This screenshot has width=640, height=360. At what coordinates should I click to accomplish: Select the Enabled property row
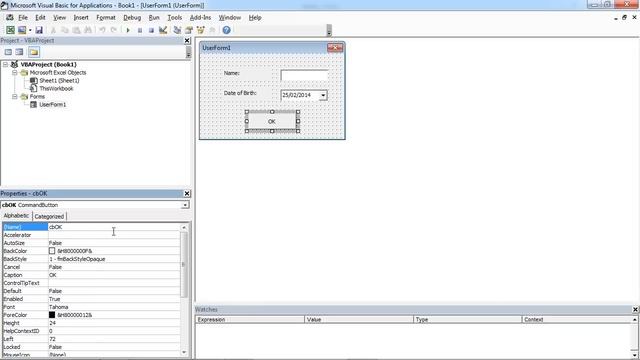pos(91,299)
